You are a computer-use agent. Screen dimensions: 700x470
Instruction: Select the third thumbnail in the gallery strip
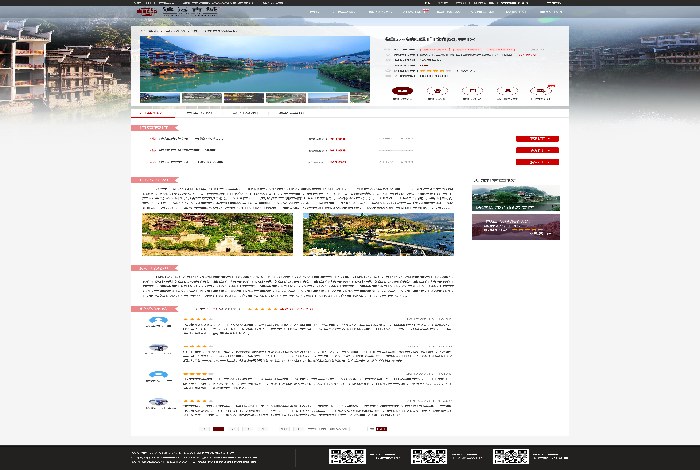(244, 98)
